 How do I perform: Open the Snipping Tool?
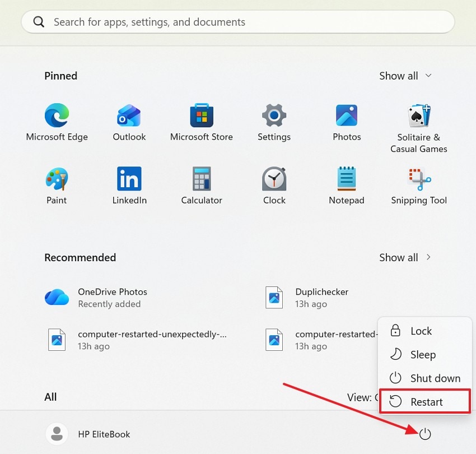419,186
